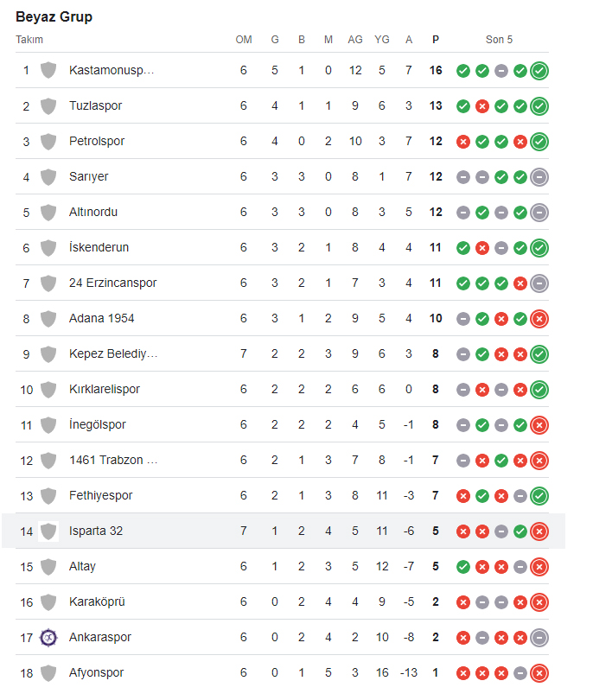Click the Son 5 column header
Screen dimensions: 593x700
click(x=500, y=40)
